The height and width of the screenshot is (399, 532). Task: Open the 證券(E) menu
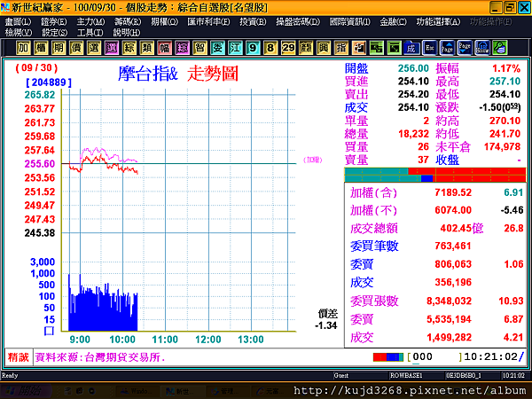click(x=54, y=21)
